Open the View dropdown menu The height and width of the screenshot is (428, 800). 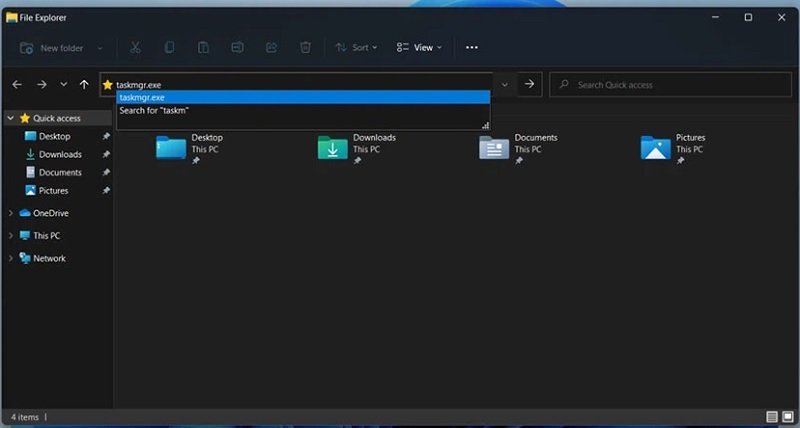419,47
